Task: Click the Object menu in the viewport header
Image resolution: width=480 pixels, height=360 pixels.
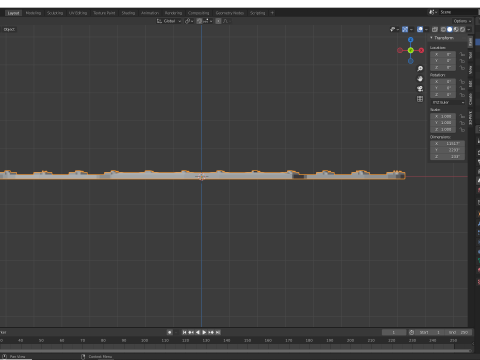Action: coord(9,29)
